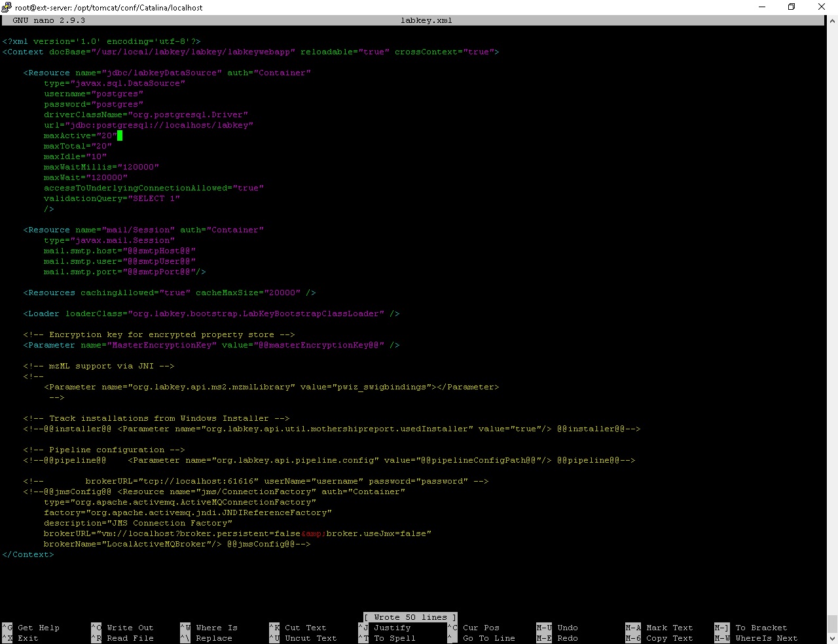
Task: Click the '^R Read File' shortcut
Action: (x=122, y=638)
